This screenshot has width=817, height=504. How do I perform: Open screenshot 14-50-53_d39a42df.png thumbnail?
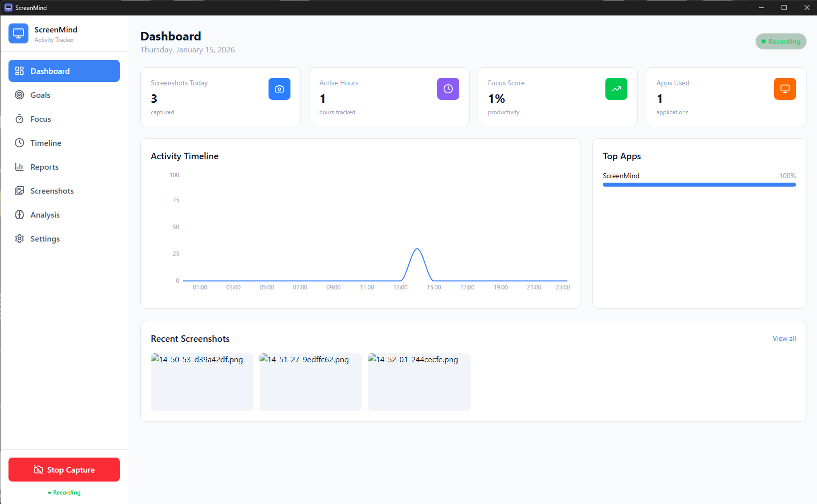click(x=202, y=382)
